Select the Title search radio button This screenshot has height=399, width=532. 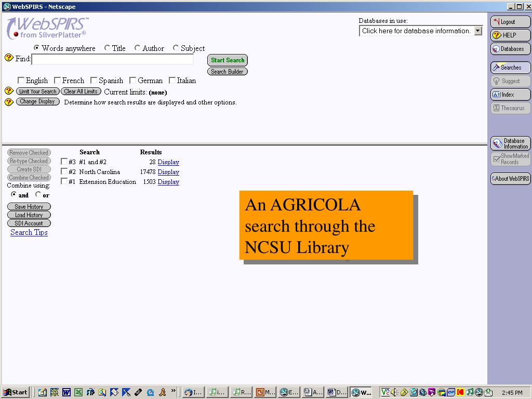point(107,47)
